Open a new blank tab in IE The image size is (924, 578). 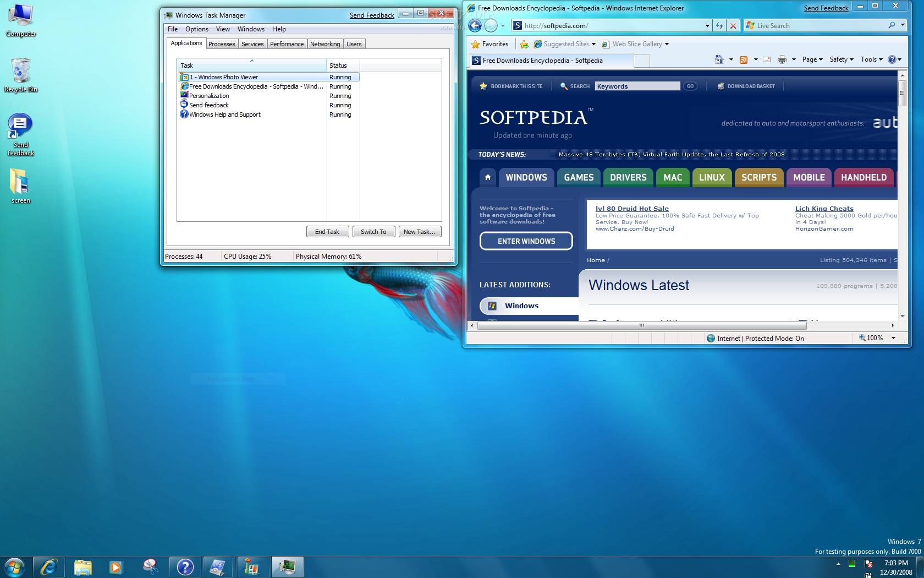(642, 61)
